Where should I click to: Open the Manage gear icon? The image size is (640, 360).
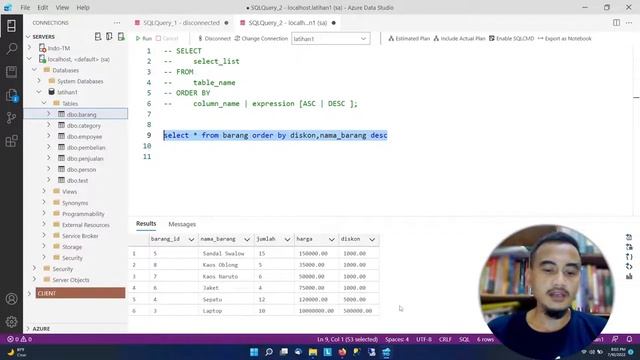point(11,322)
